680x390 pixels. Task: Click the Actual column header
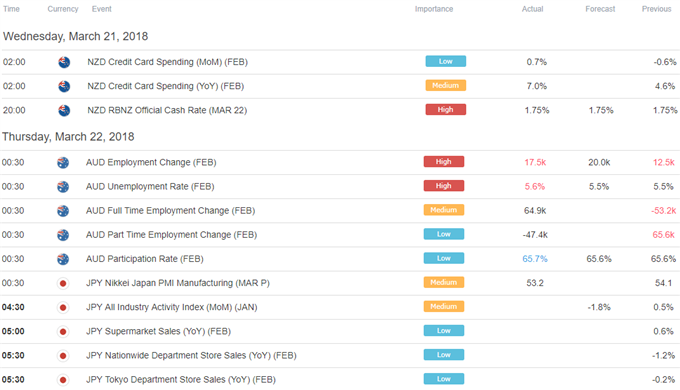click(532, 9)
